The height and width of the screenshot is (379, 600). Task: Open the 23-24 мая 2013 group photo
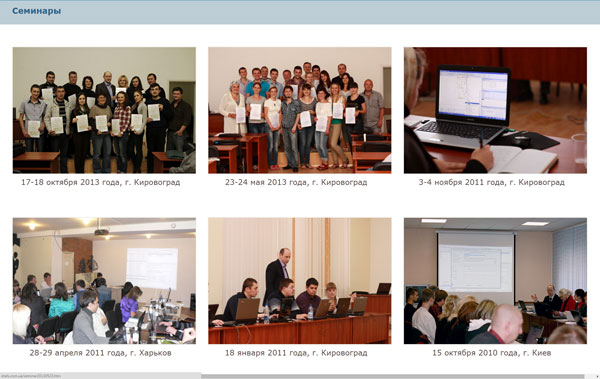point(300,110)
